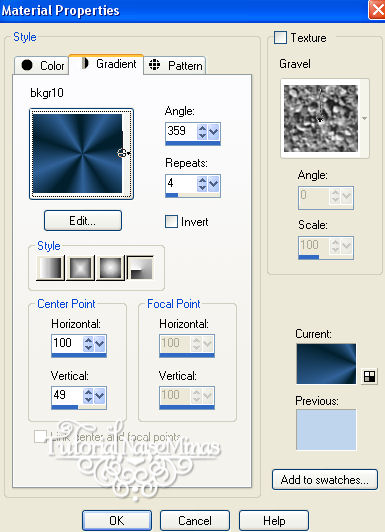Image resolution: width=385 pixels, height=532 pixels.
Task: Click the Previous material light blue swatch
Action: 326,430
